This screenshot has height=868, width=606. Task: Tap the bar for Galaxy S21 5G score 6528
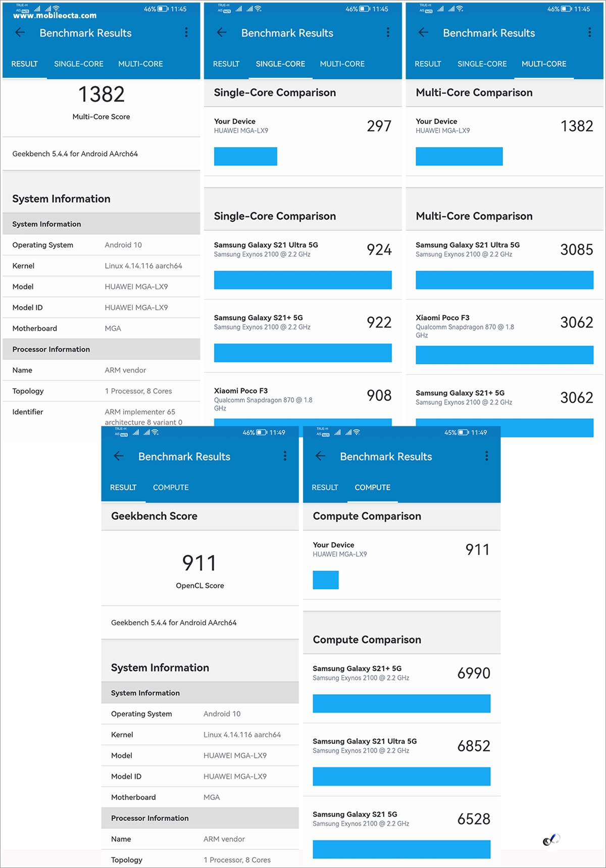point(401,849)
